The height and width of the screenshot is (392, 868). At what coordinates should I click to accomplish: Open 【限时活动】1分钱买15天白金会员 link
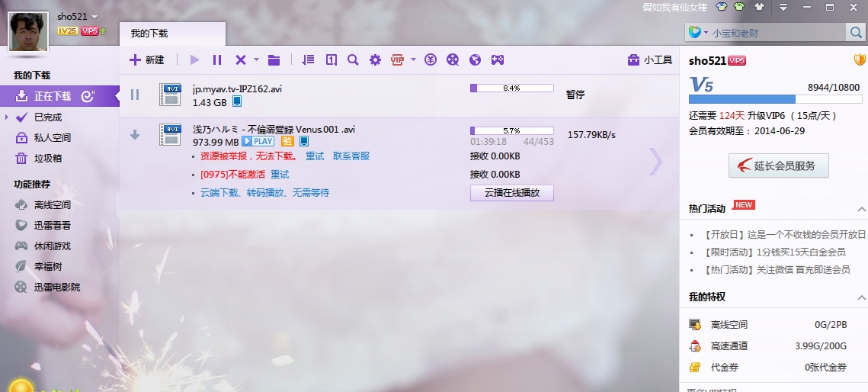click(x=774, y=252)
